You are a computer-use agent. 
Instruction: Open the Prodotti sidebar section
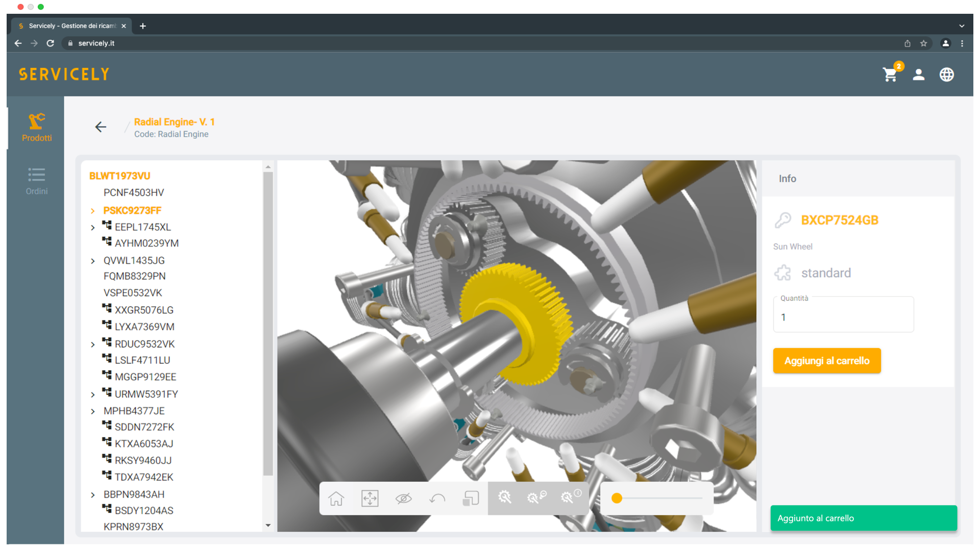coord(36,128)
